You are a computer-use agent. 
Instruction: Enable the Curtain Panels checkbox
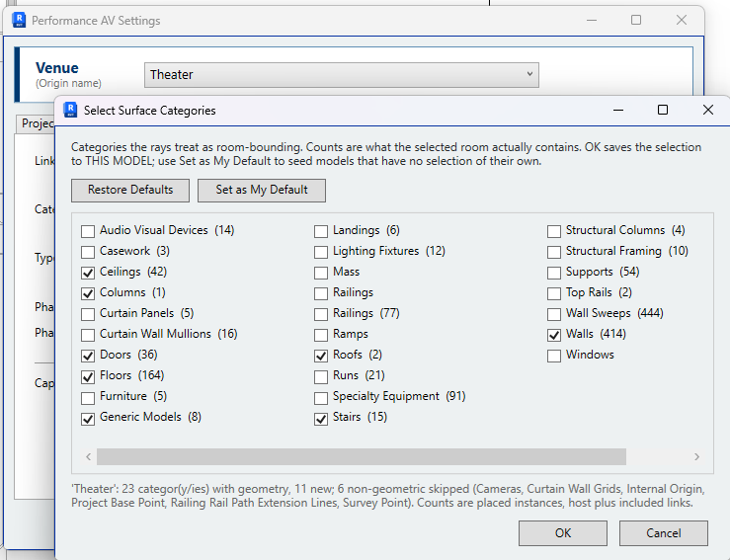point(88,314)
